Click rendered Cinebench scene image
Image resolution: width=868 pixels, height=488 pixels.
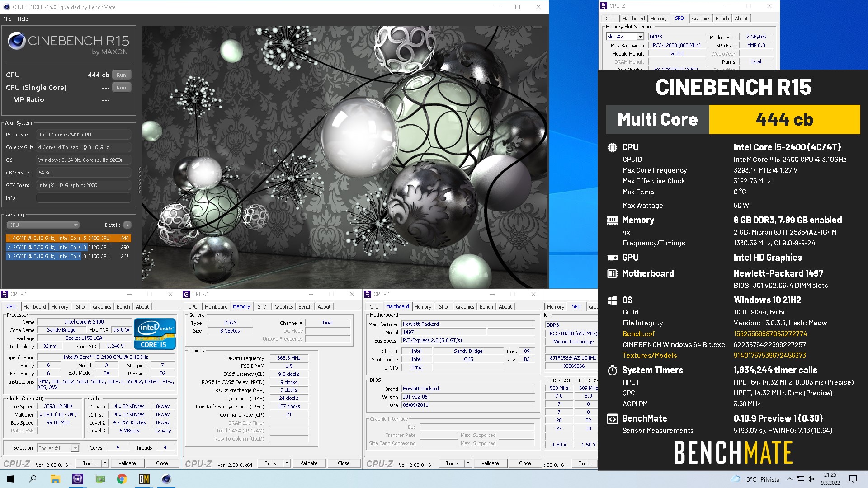345,157
